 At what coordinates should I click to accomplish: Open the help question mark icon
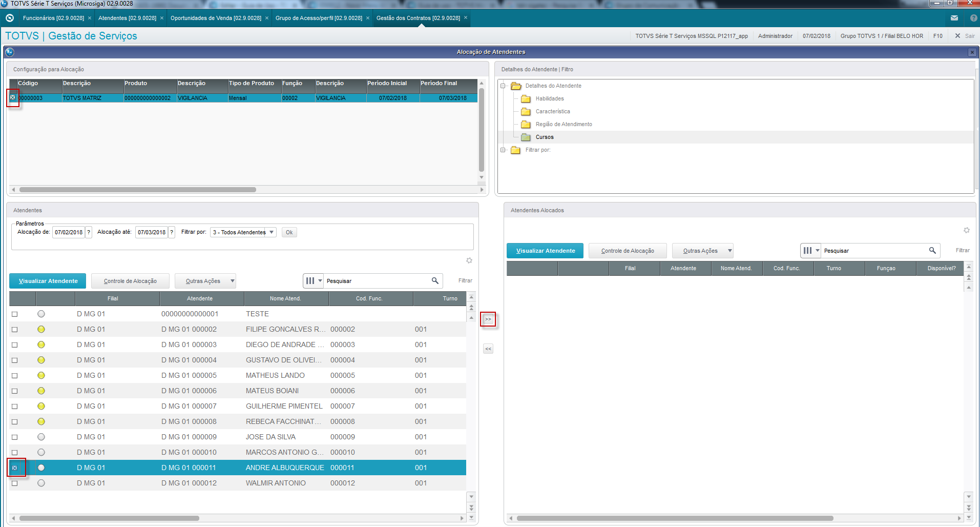[x=973, y=18]
